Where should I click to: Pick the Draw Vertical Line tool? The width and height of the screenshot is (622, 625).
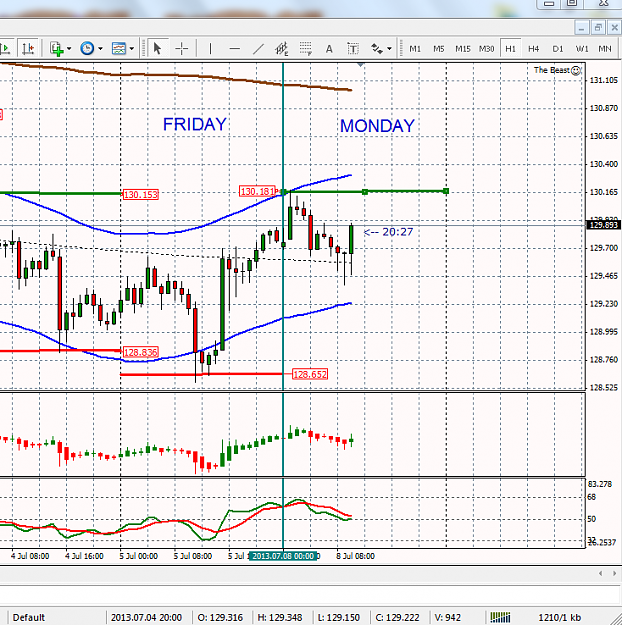[x=210, y=49]
